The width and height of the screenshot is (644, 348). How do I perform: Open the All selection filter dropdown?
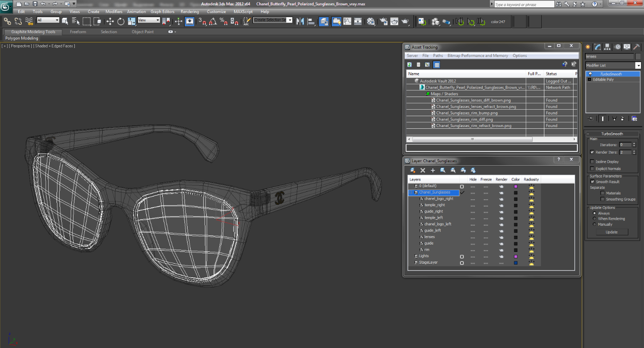click(x=57, y=20)
